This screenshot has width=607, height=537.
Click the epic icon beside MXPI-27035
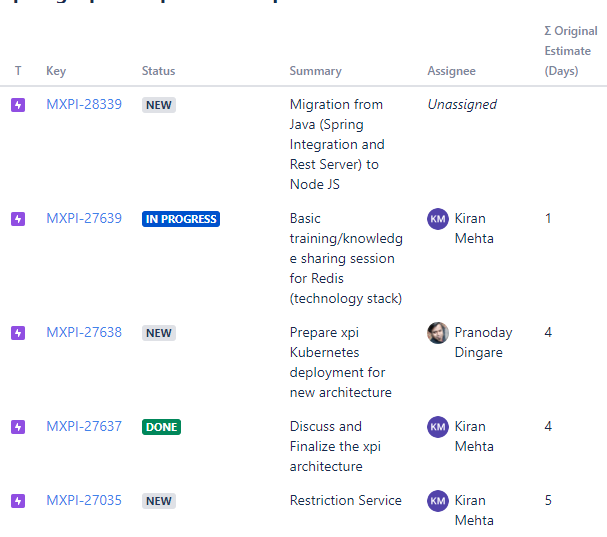(18, 501)
